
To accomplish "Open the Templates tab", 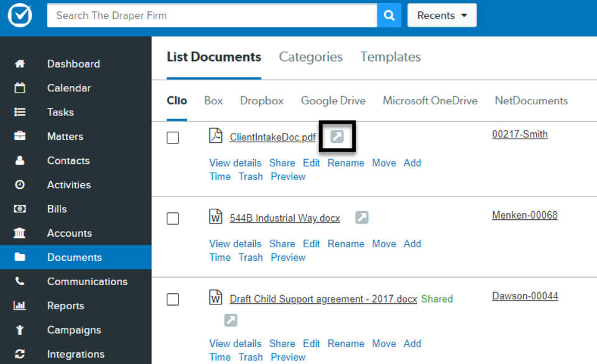I will (x=390, y=57).
